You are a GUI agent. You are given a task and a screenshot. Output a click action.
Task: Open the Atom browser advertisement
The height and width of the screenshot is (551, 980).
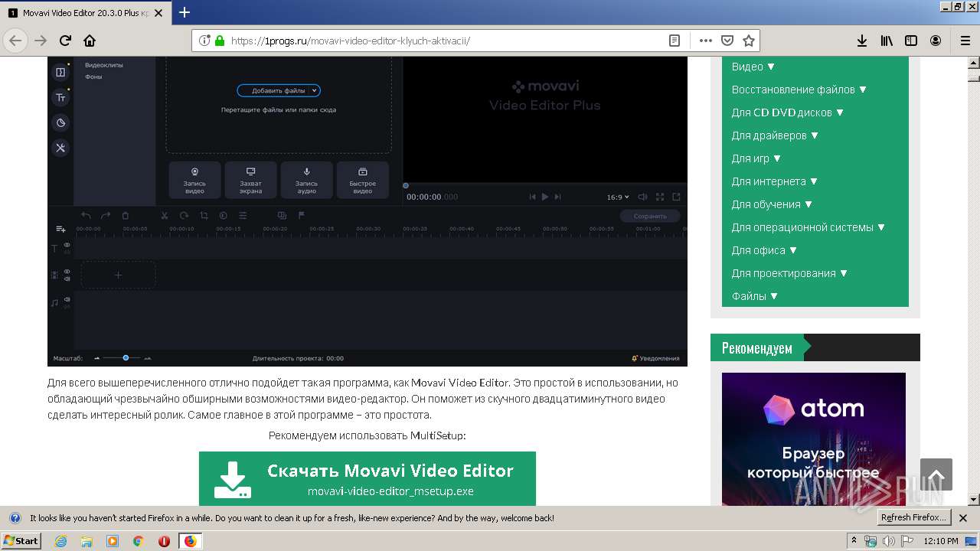(x=814, y=439)
